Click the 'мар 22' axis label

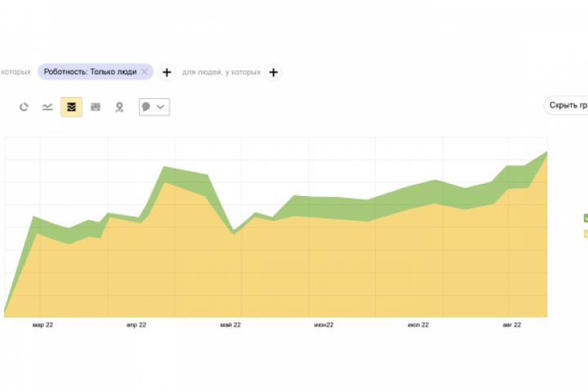[42, 325]
